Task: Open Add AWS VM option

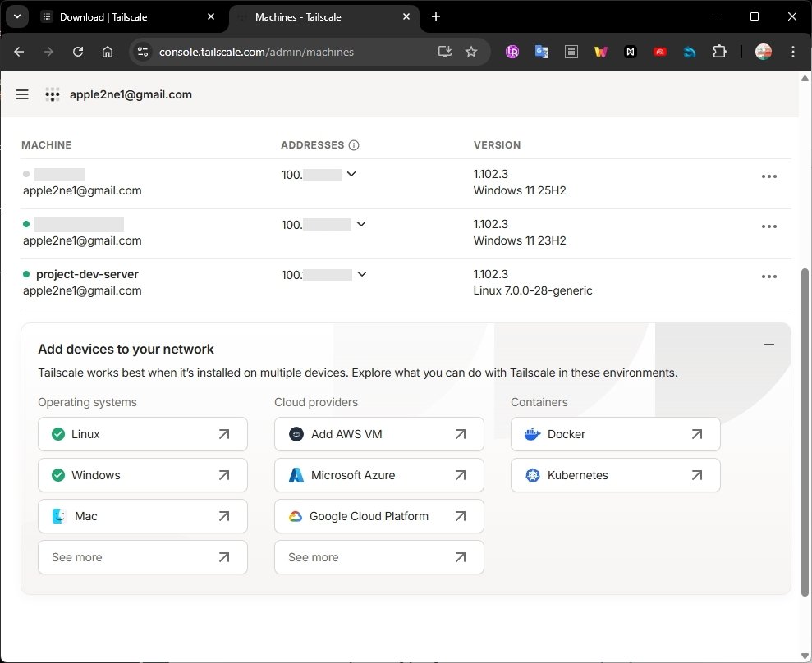Action: coord(379,434)
